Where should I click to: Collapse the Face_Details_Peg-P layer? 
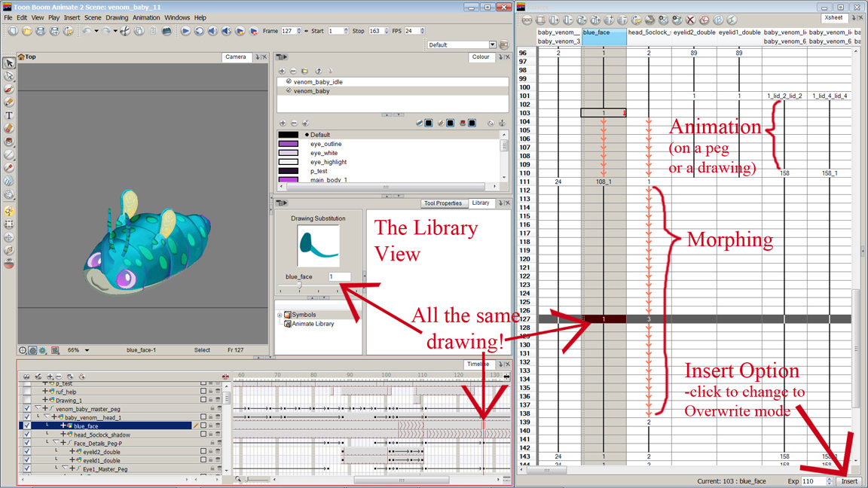[x=55, y=443]
